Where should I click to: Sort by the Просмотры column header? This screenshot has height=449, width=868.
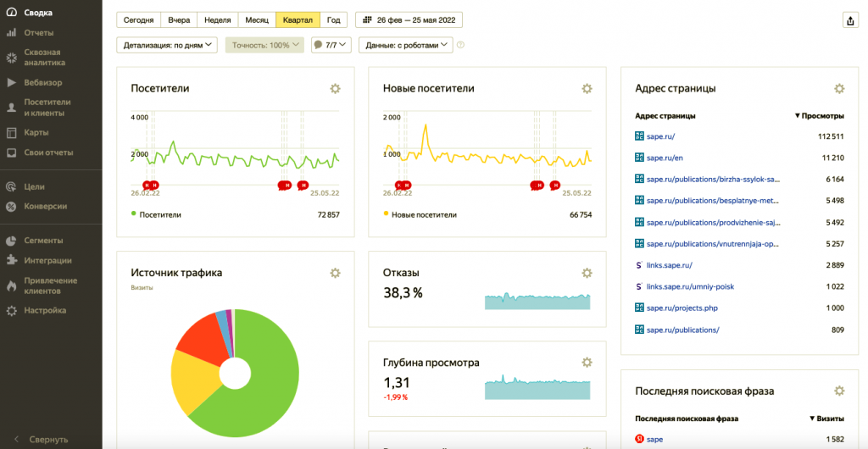[820, 116]
